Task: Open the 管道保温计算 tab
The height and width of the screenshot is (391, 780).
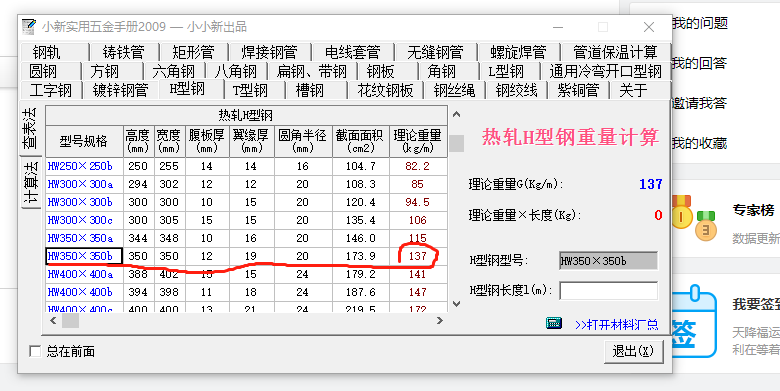Action: [x=615, y=52]
